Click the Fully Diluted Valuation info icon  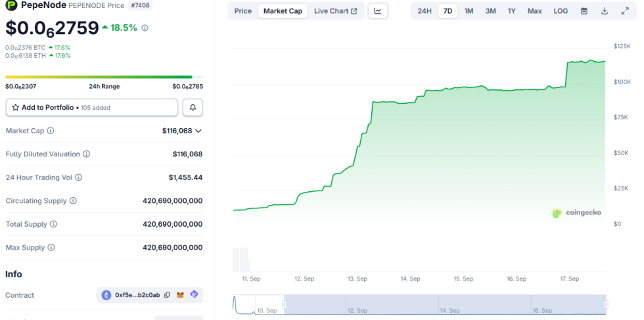(x=86, y=154)
